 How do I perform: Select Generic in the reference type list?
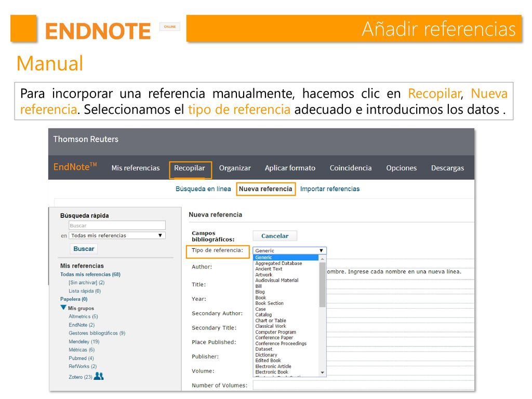point(286,258)
